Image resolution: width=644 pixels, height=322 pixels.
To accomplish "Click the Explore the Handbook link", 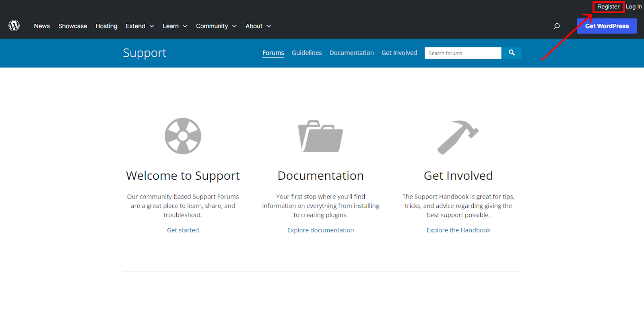I will click(458, 230).
